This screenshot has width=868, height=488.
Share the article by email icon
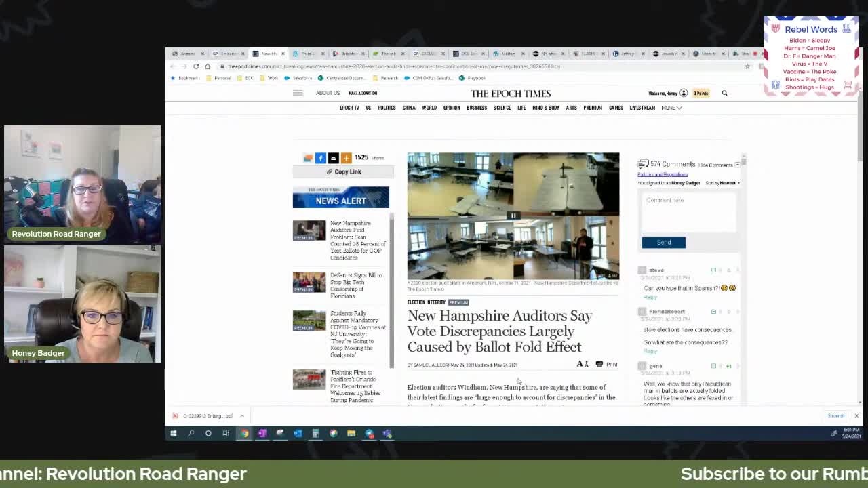tap(333, 158)
